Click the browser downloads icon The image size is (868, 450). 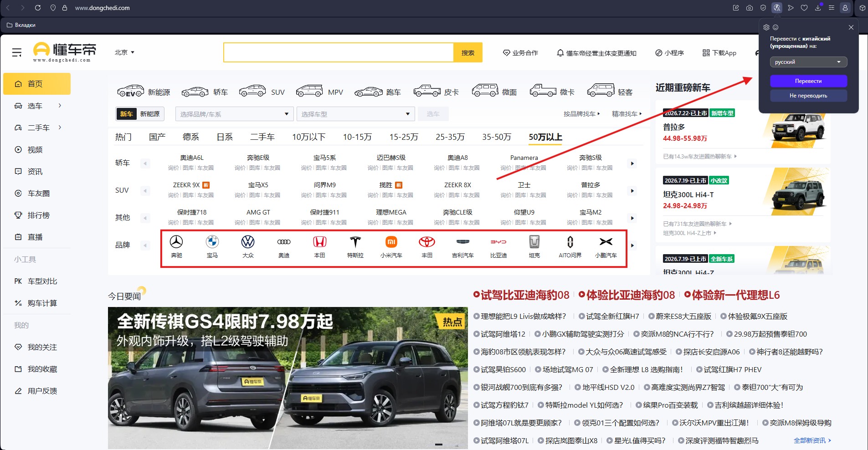[x=818, y=8]
